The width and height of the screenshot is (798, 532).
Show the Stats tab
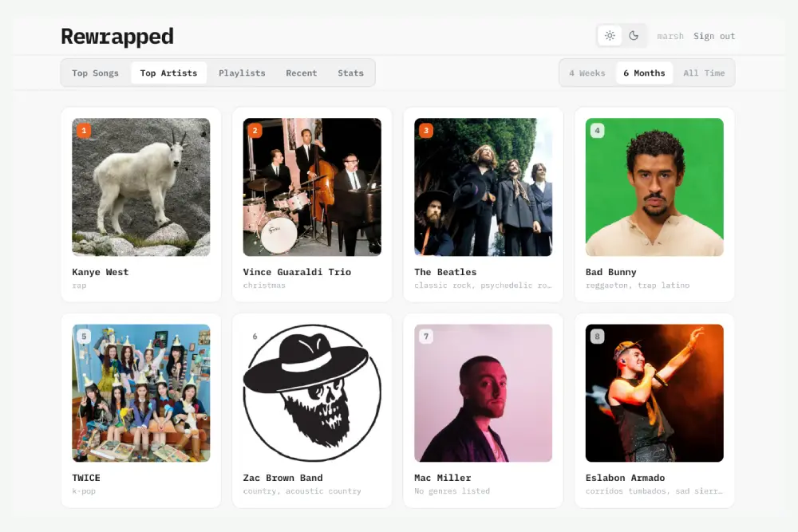tap(350, 73)
